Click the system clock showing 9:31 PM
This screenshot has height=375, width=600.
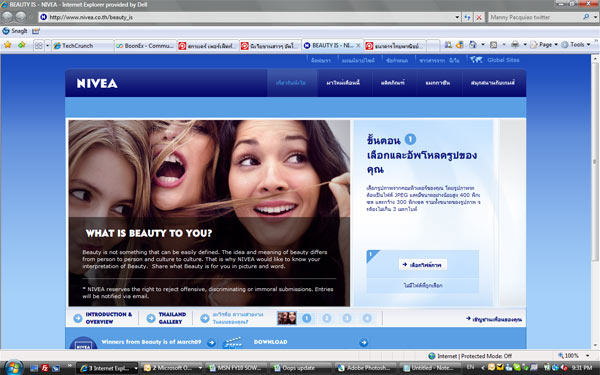coord(582,368)
